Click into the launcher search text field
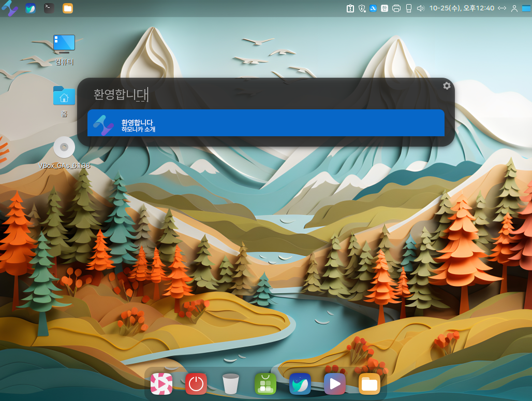This screenshot has width=532, height=401. click(259, 94)
